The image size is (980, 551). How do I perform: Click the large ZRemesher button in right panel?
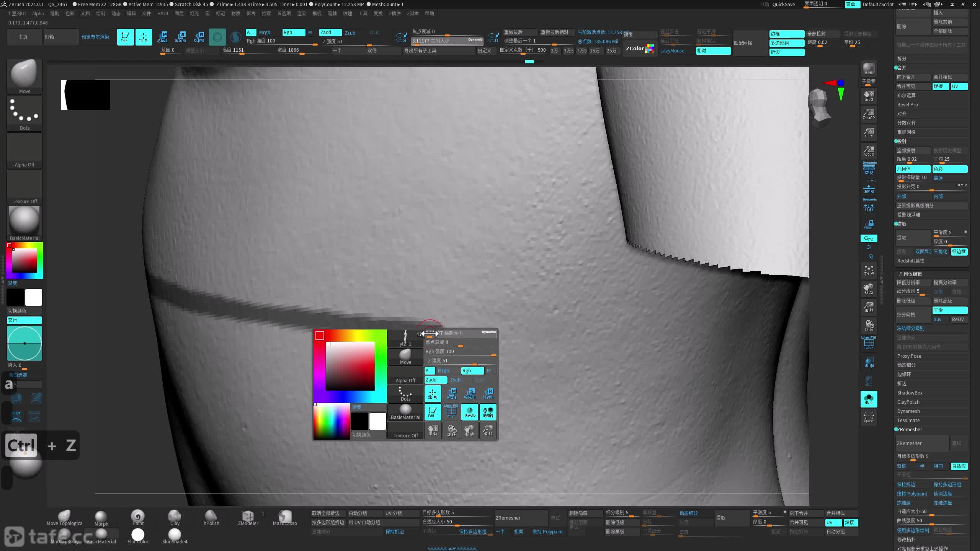point(922,443)
